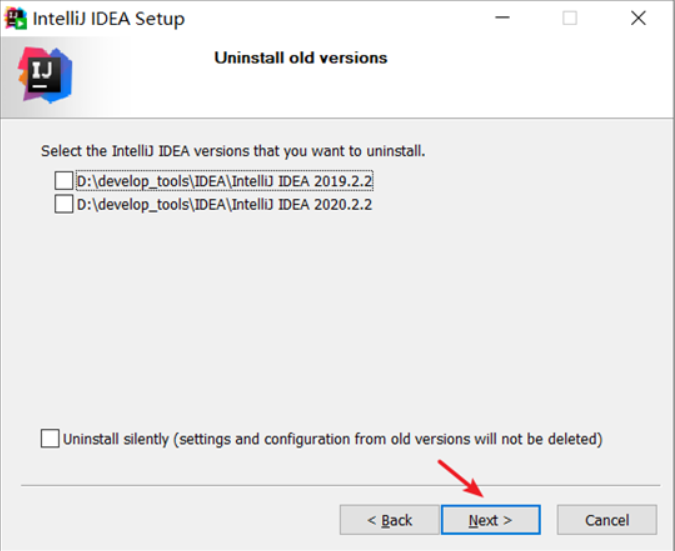
Task: Check the IntelliJ IDEA 2019.2.2 checkbox
Action: 64,181
